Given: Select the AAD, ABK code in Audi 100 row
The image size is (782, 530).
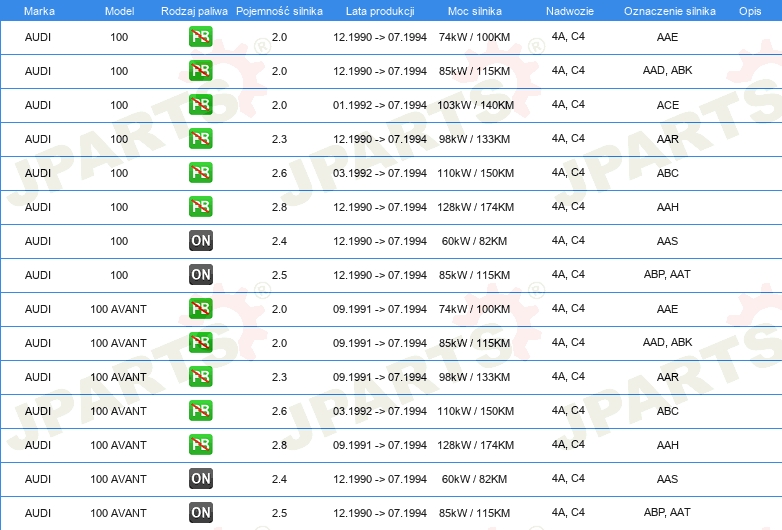Looking at the screenshot, I should click(x=667, y=70).
